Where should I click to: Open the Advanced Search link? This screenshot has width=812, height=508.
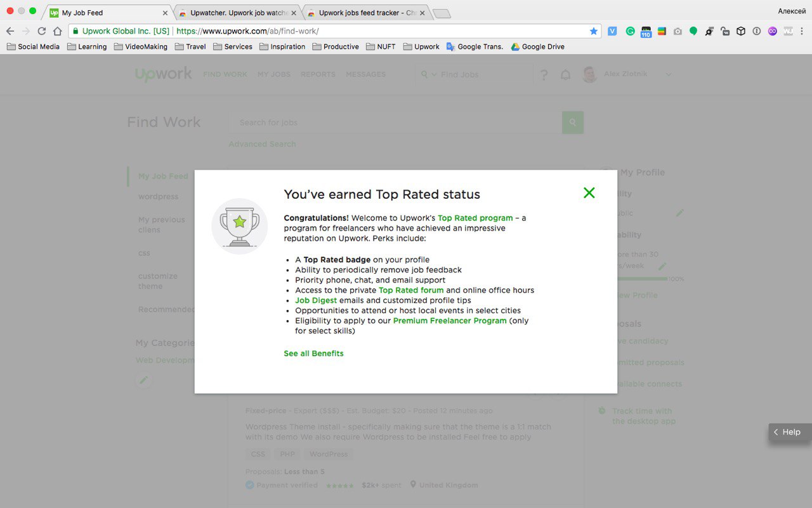click(x=262, y=144)
